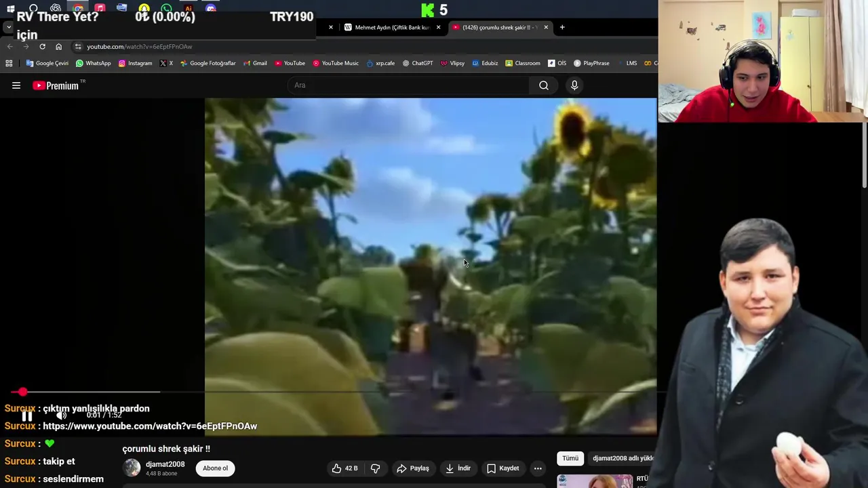868x488 pixels.
Task: Open the browser home page
Action: pyautogui.click(x=58, y=47)
